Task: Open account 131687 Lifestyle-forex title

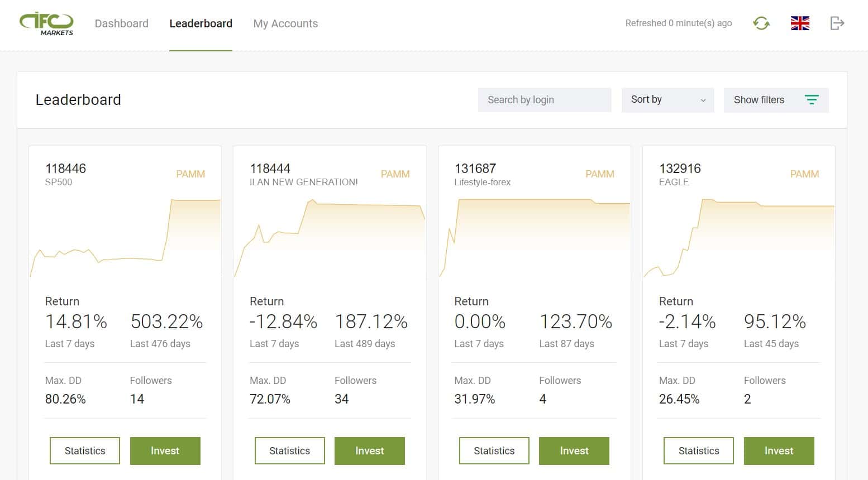Action: [483, 174]
